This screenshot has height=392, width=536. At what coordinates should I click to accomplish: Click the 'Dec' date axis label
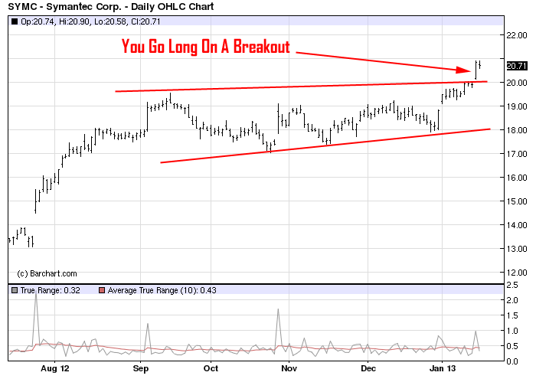pos(368,368)
